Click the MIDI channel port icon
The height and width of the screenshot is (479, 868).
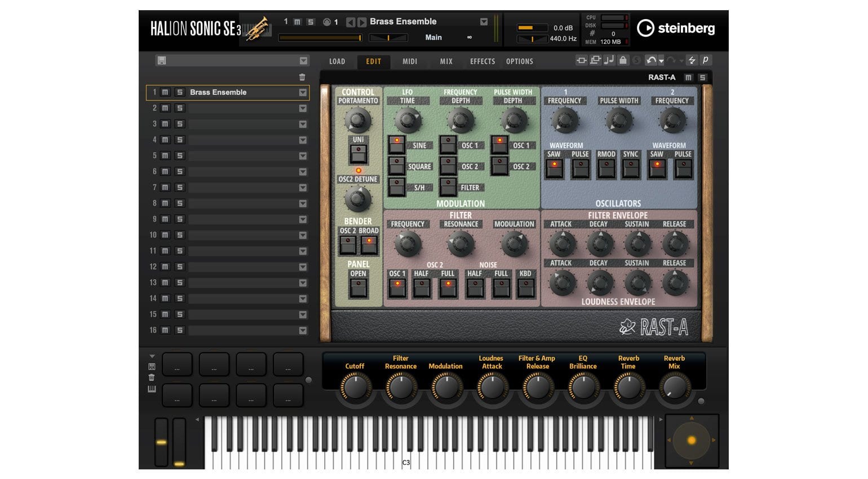click(326, 22)
